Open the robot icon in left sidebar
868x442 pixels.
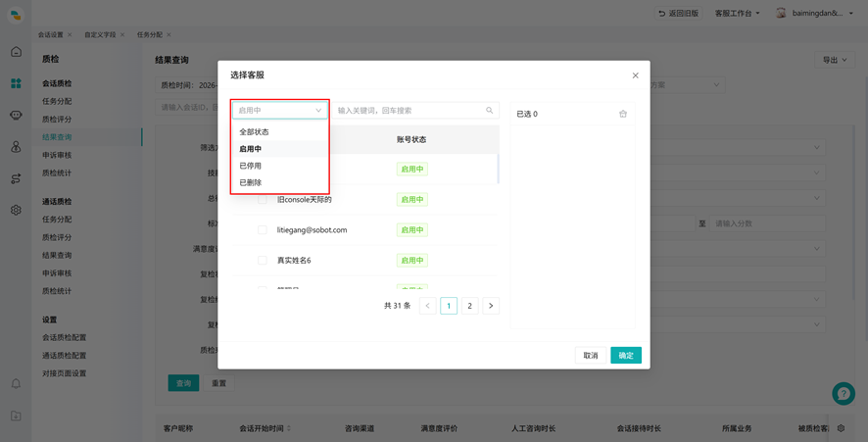coord(16,116)
